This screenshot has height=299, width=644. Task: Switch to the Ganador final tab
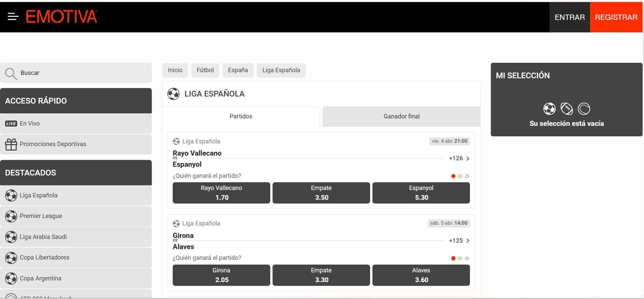tap(401, 117)
